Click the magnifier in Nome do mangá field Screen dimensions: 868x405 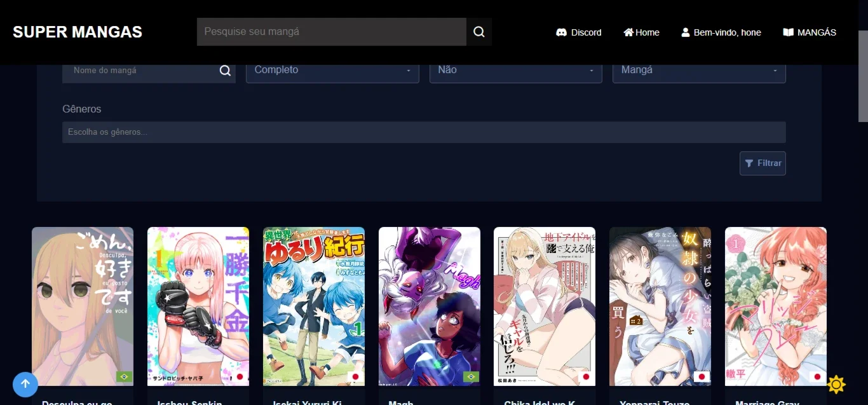pos(225,71)
